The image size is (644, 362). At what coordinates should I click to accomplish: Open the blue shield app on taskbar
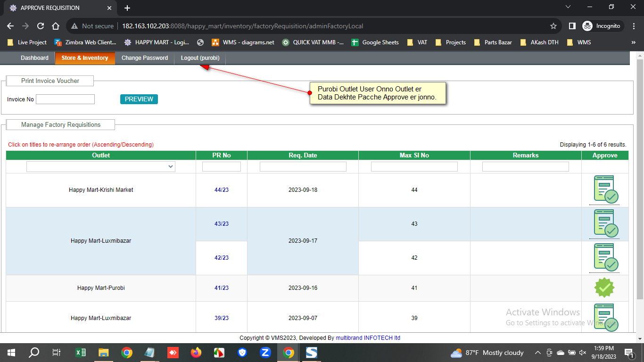tap(242, 353)
